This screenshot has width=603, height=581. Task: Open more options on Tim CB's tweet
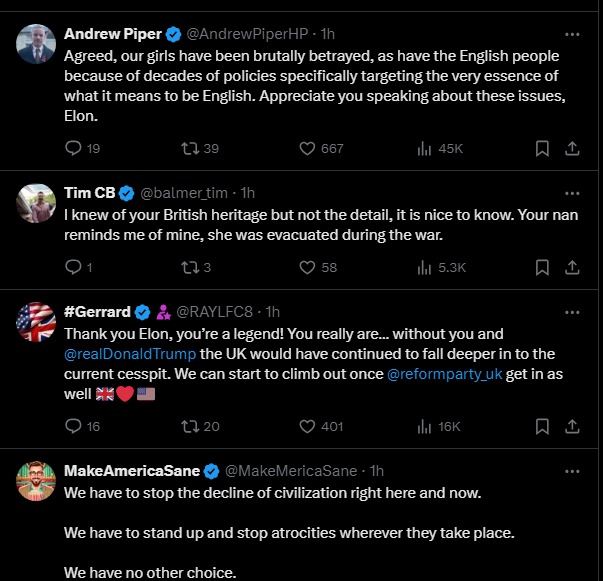coord(572,191)
